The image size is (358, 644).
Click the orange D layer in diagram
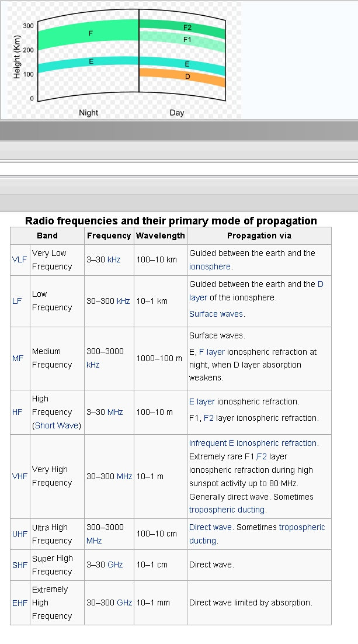[x=187, y=76]
